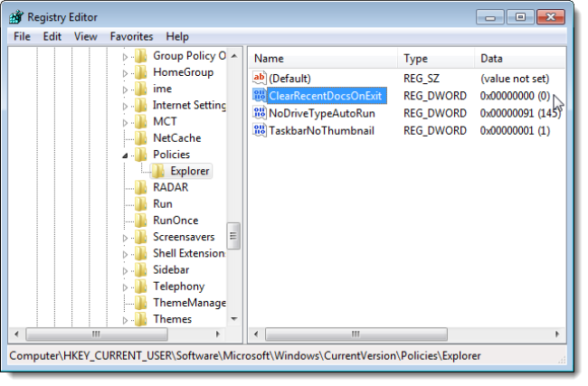588x386 pixels.
Task: Select the (Default) string value icon
Action: tap(259, 78)
